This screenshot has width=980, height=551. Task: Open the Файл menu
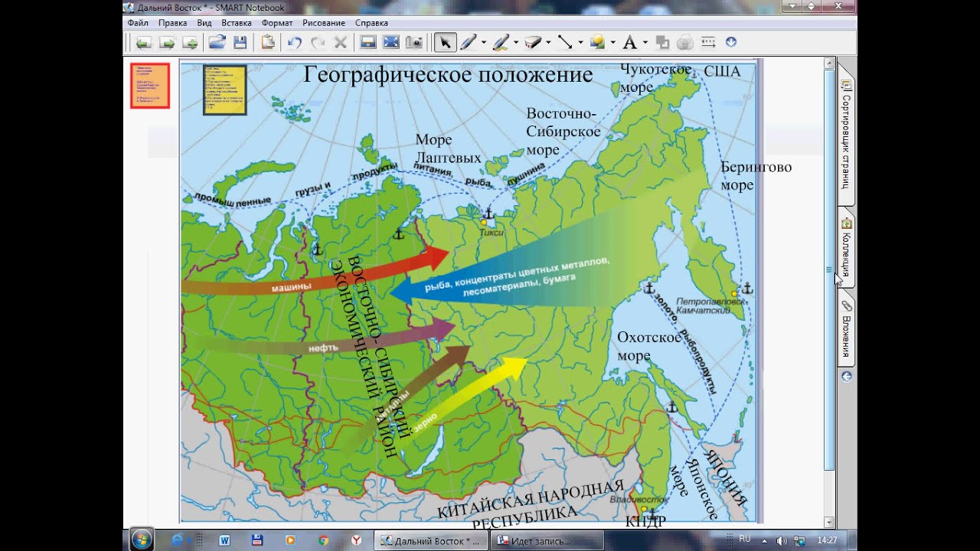tap(138, 23)
